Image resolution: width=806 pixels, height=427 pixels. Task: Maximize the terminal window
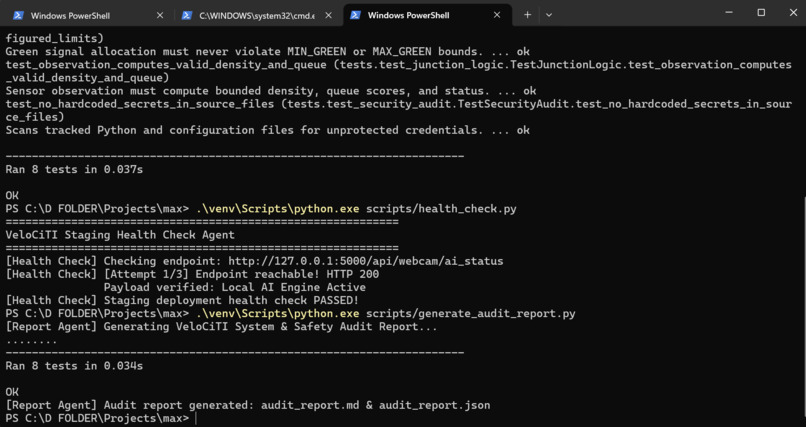point(761,13)
